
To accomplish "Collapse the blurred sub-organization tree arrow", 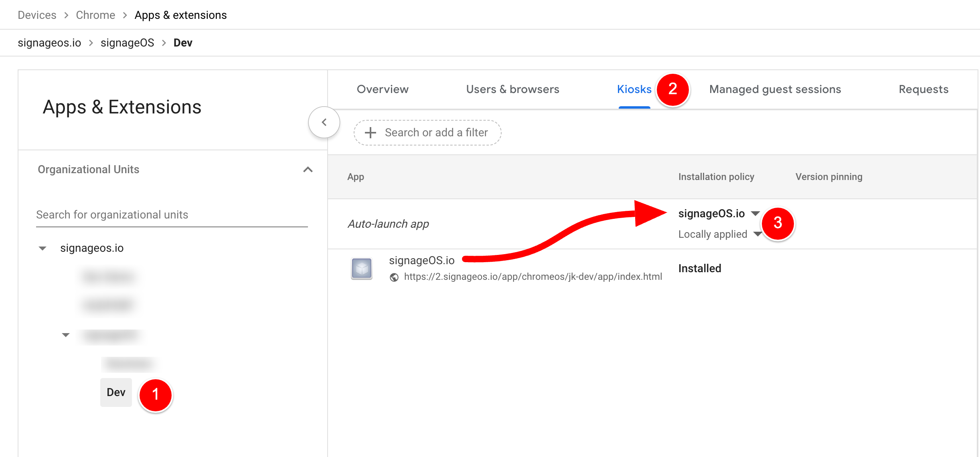I will point(66,335).
